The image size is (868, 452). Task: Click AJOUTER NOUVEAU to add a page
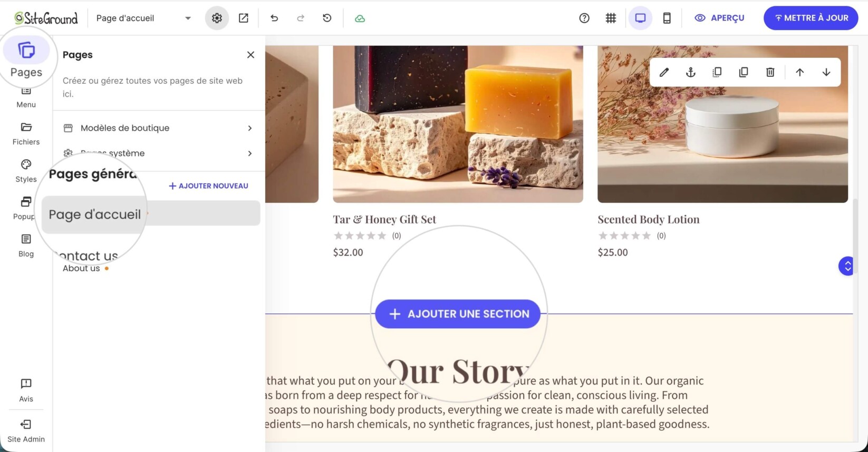pyautogui.click(x=208, y=186)
